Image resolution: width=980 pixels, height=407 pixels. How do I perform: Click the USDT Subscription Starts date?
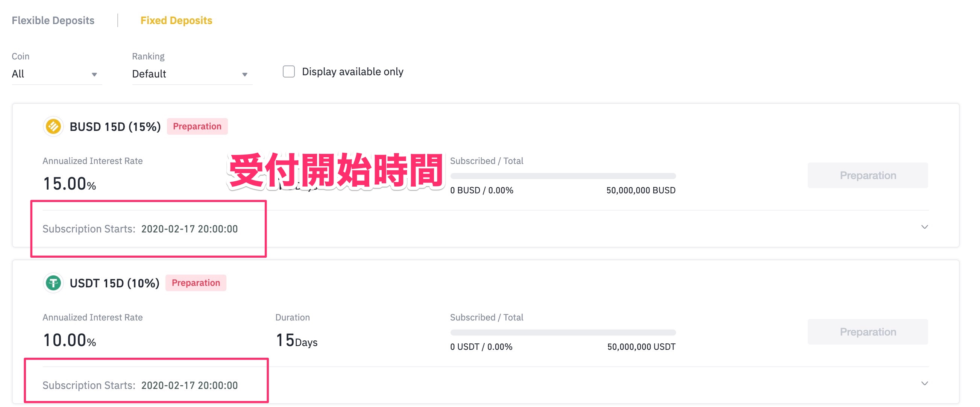(x=189, y=385)
